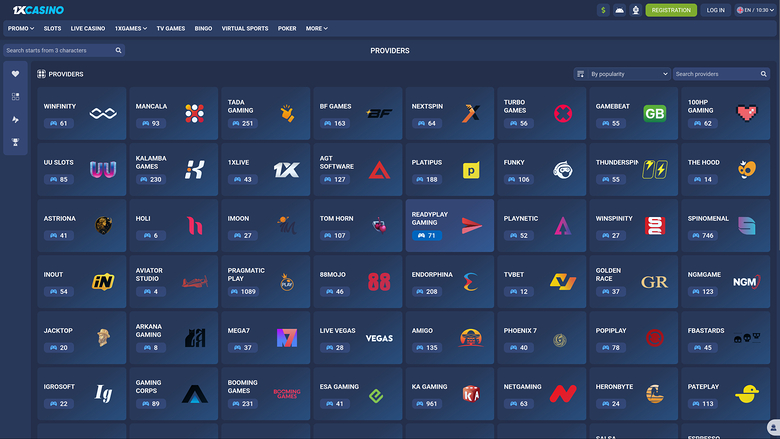The image size is (780, 439).
Task: Open the trophy tournaments sidebar icon
Action: tap(15, 142)
